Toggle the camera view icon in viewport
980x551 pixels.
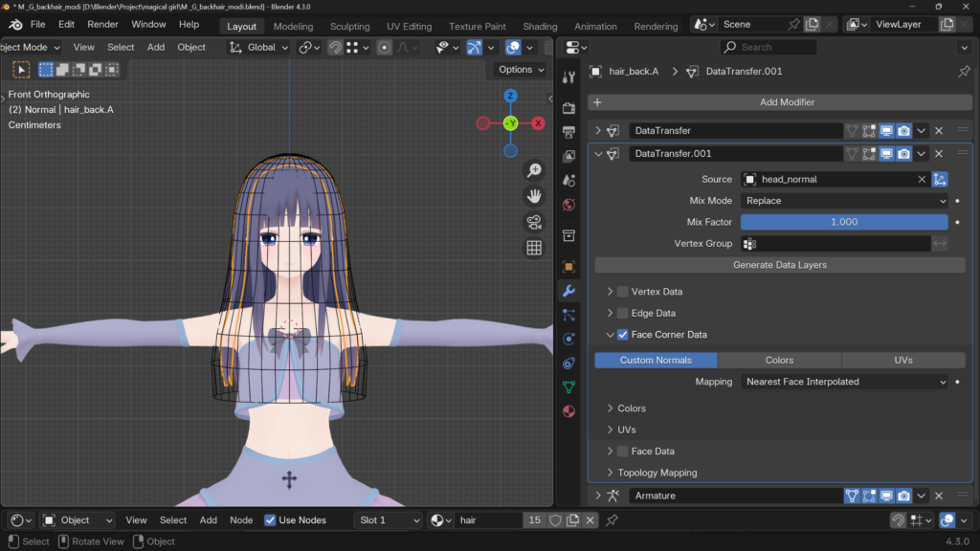[534, 222]
